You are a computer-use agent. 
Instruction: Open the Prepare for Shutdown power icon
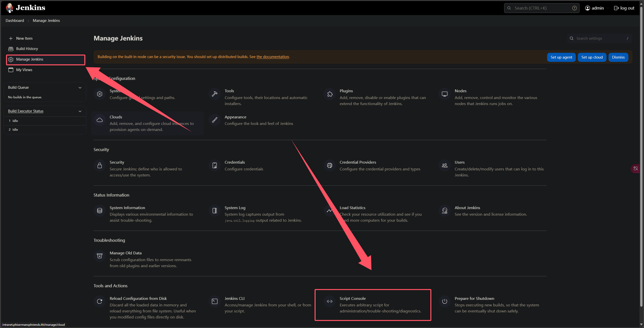pyautogui.click(x=445, y=301)
